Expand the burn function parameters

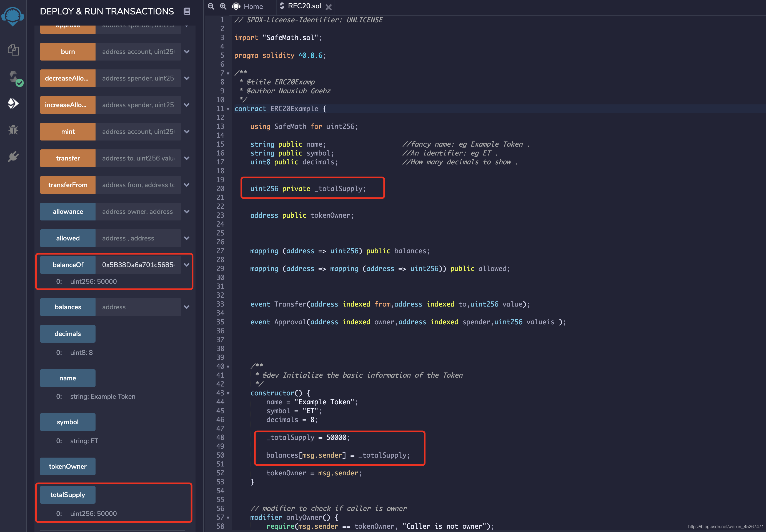click(187, 52)
